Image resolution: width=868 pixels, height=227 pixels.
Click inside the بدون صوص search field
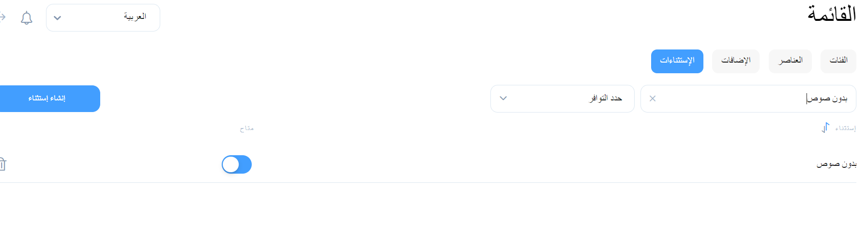pyautogui.click(x=748, y=98)
